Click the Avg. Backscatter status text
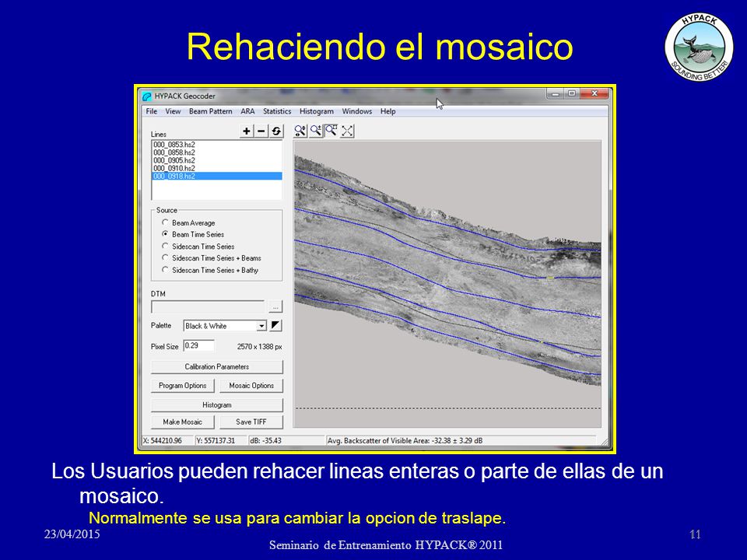Viewport: 747px width, 560px height. pyautogui.click(x=405, y=441)
